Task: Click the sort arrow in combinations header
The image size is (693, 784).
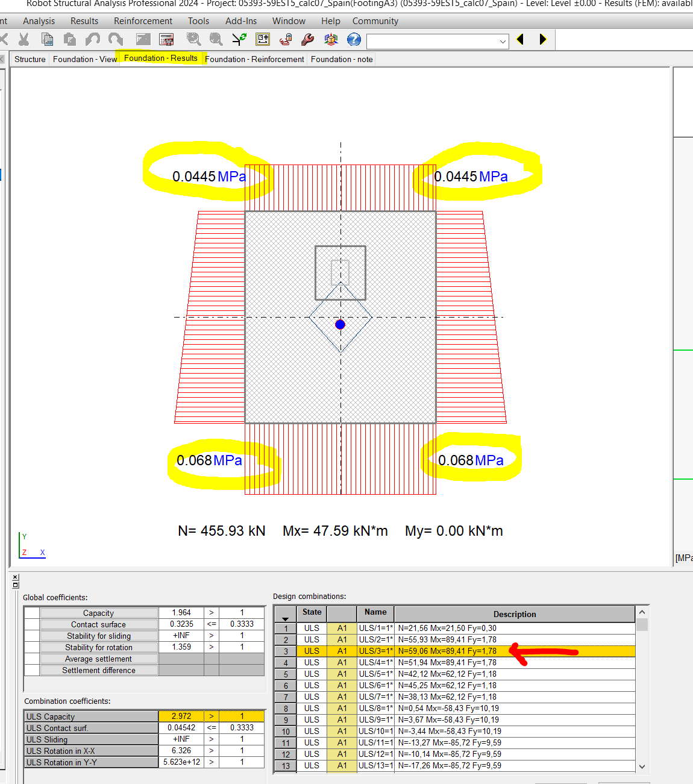Action: click(285, 619)
